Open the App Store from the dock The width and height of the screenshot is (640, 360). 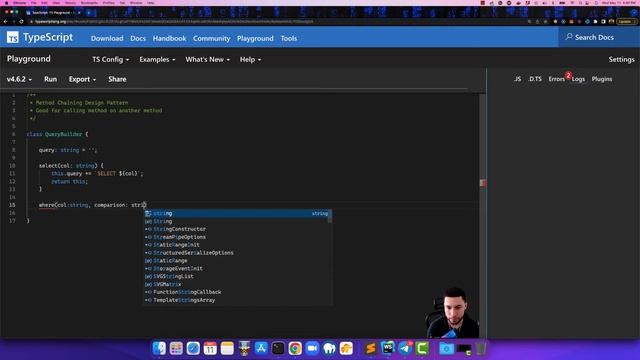pyautogui.click(x=261, y=348)
